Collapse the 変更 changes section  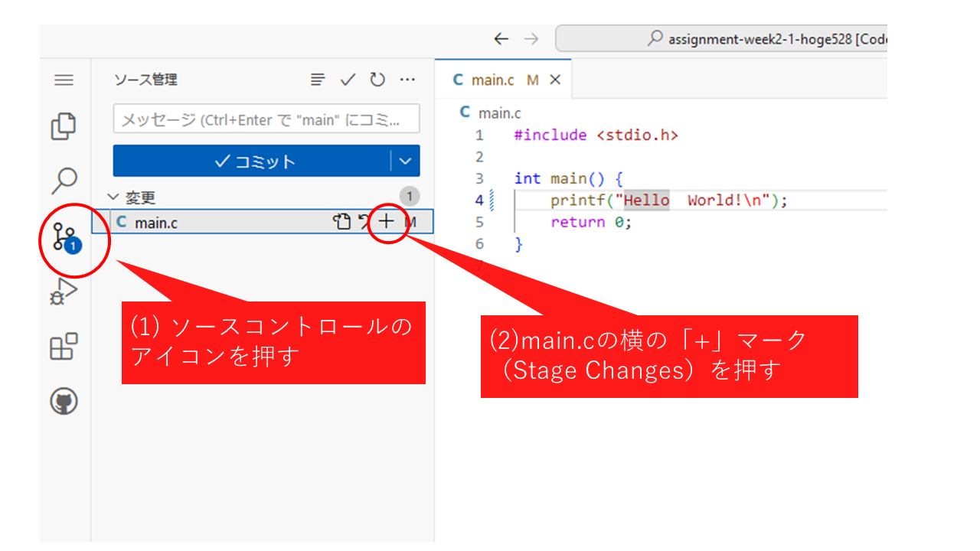click(114, 197)
